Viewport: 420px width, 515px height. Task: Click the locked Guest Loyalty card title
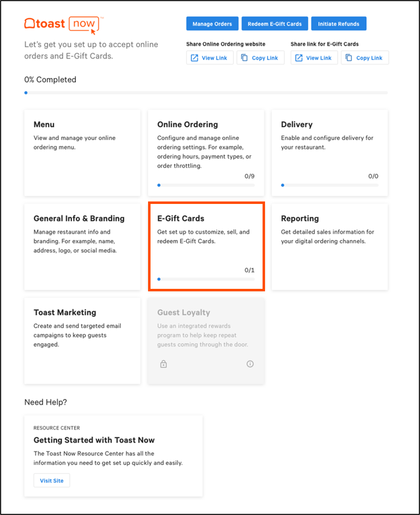click(x=184, y=313)
